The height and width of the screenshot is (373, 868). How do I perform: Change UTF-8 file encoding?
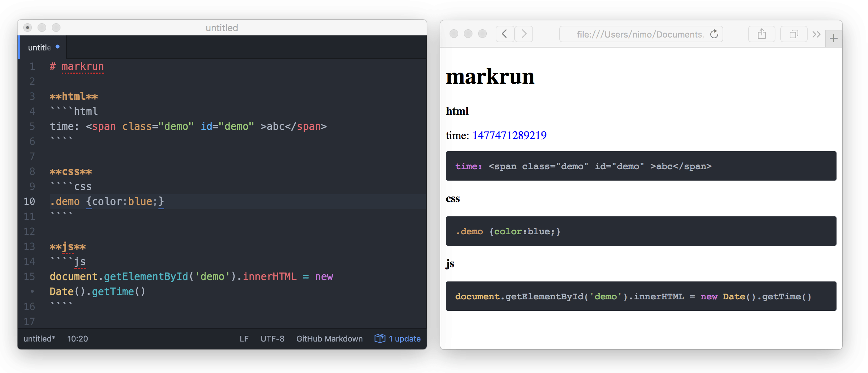click(x=272, y=339)
